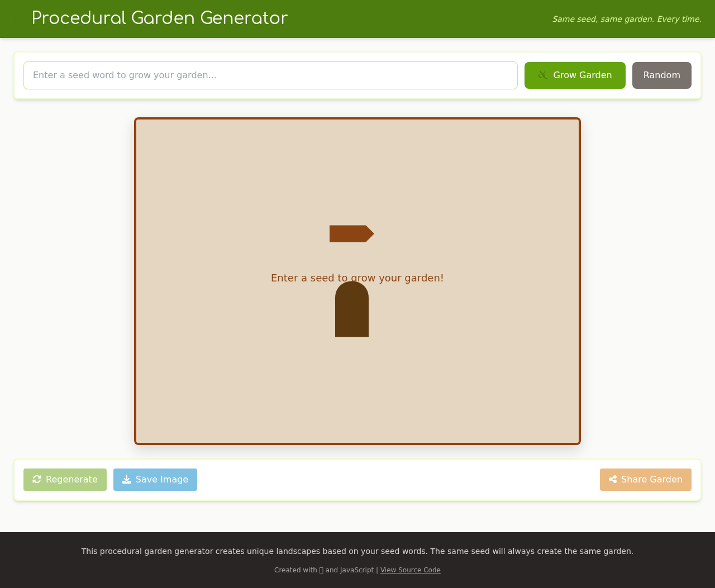The width and height of the screenshot is (715, 588).
Task: Open View Source Code link
Action: click(411, 569)
